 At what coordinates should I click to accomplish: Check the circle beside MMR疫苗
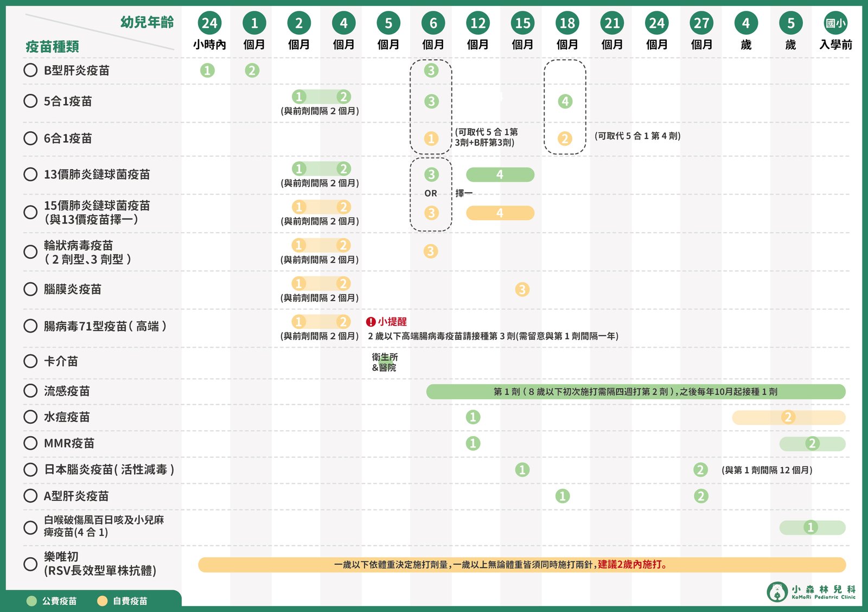[30, 443]
